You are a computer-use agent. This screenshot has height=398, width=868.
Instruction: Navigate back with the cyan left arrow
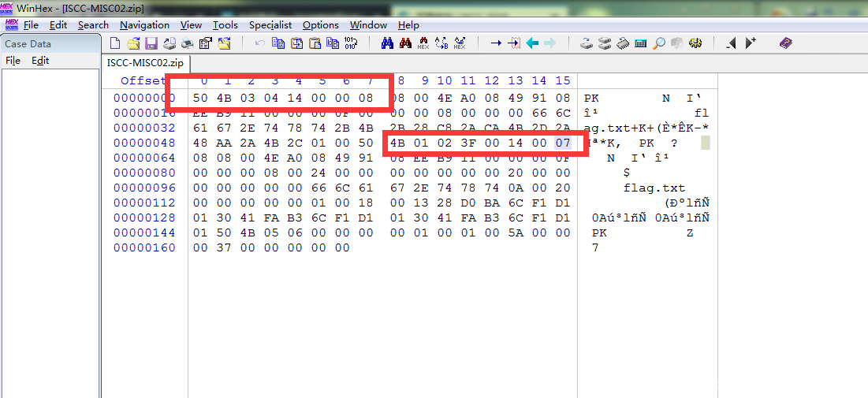tap(532, 43)
